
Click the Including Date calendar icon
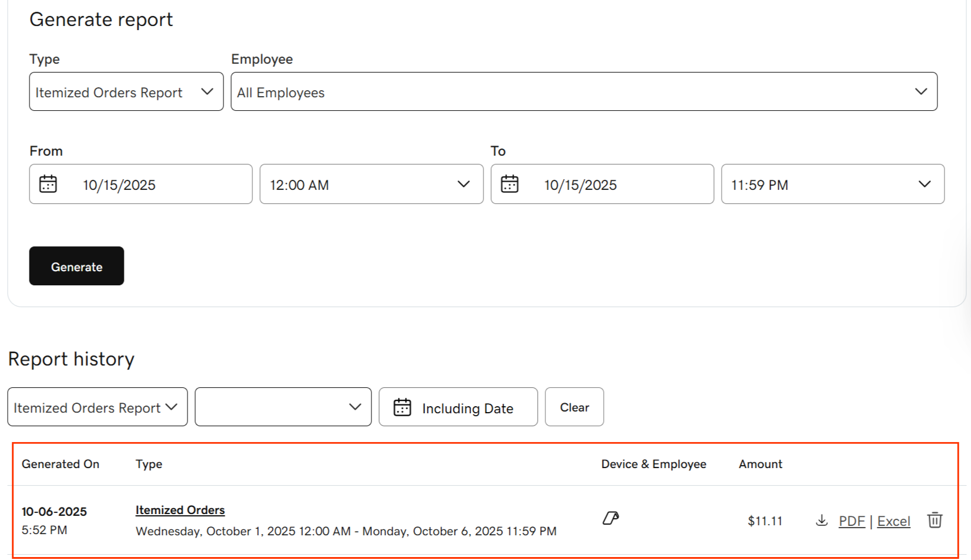(x=401, y=407)
